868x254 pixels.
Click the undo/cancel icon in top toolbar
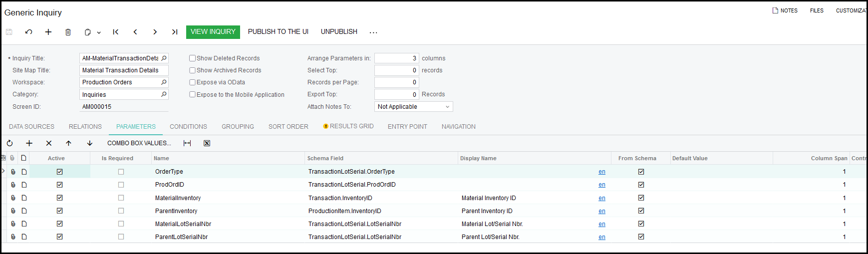[x=29, y=32]
